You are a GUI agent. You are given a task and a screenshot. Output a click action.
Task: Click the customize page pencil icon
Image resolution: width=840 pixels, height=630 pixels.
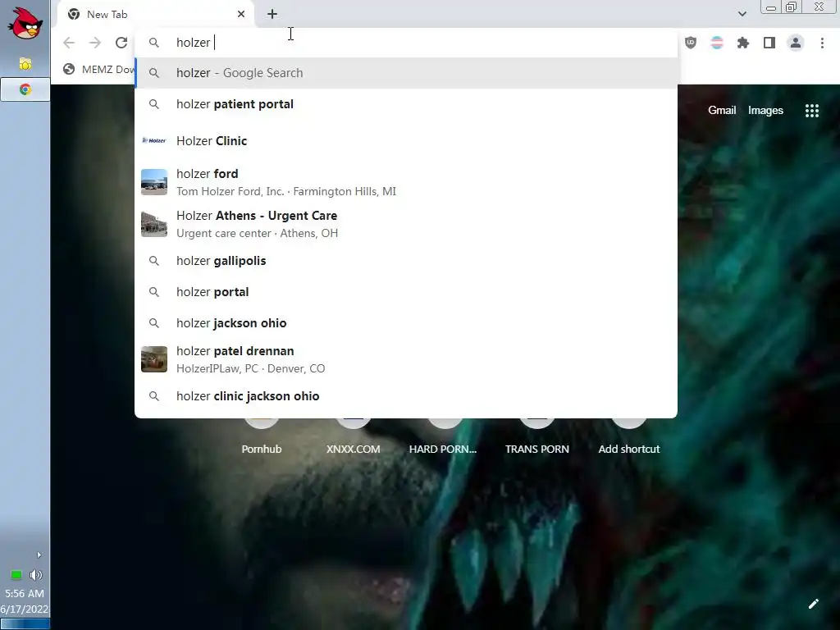(813, 604)
